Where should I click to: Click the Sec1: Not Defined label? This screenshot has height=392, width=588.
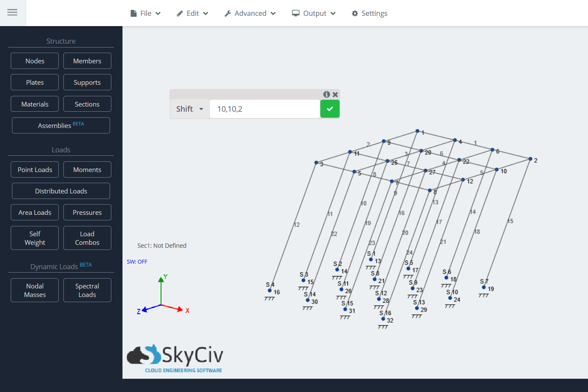[162, 246]
